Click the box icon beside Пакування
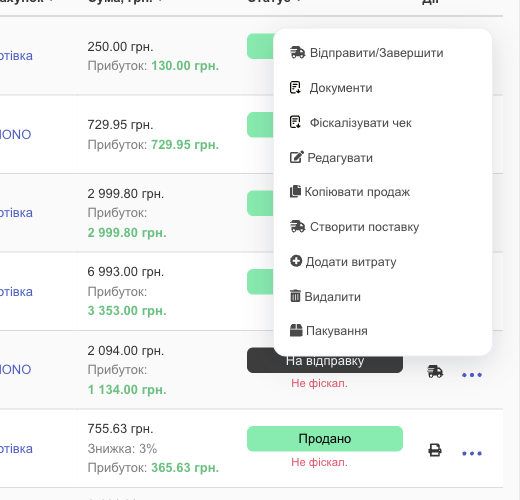Image resolution: width=520 pixels, height=500 pixels. pyautogui.click(x=296, y=330)
